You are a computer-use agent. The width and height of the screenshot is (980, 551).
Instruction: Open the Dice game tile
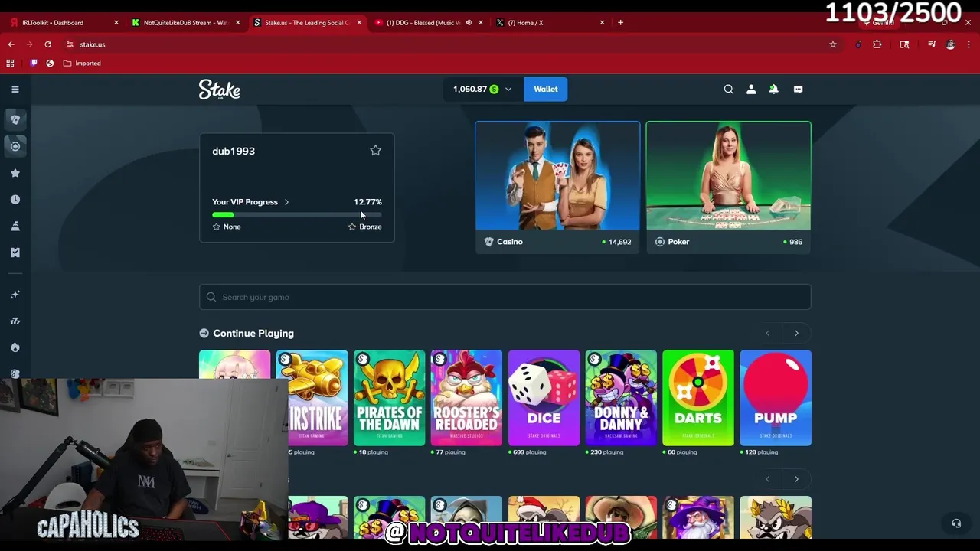coord(544,398)
